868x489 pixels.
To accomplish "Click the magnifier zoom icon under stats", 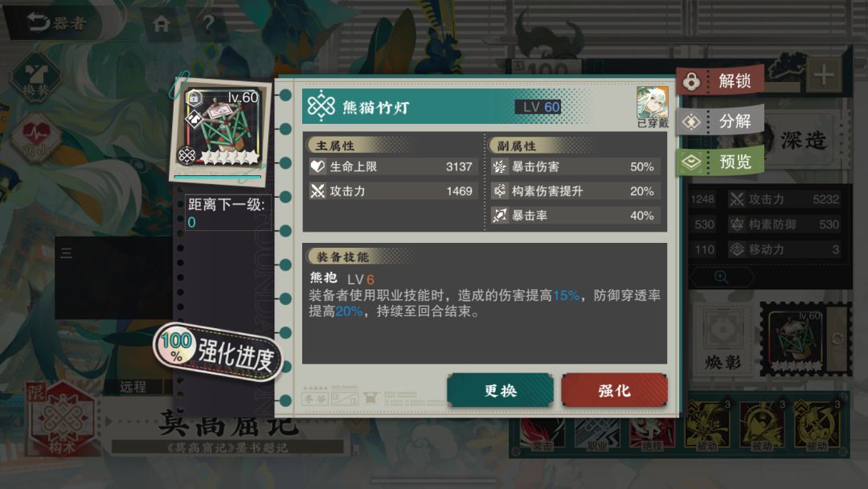I will [721, 277].
